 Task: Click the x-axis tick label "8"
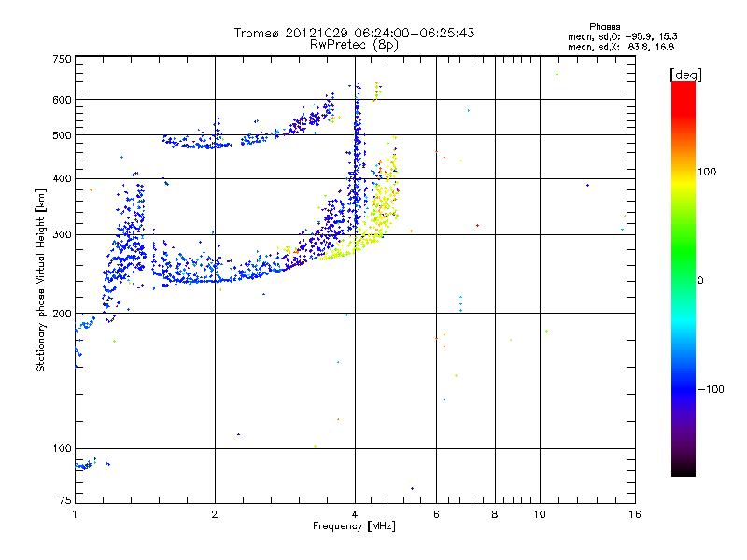pos(495,514)
